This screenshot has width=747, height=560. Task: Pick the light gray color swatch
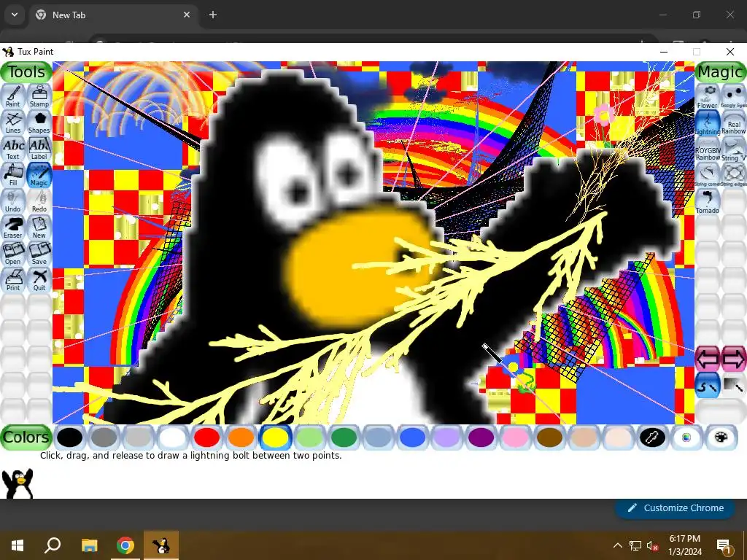click(138, 437)
